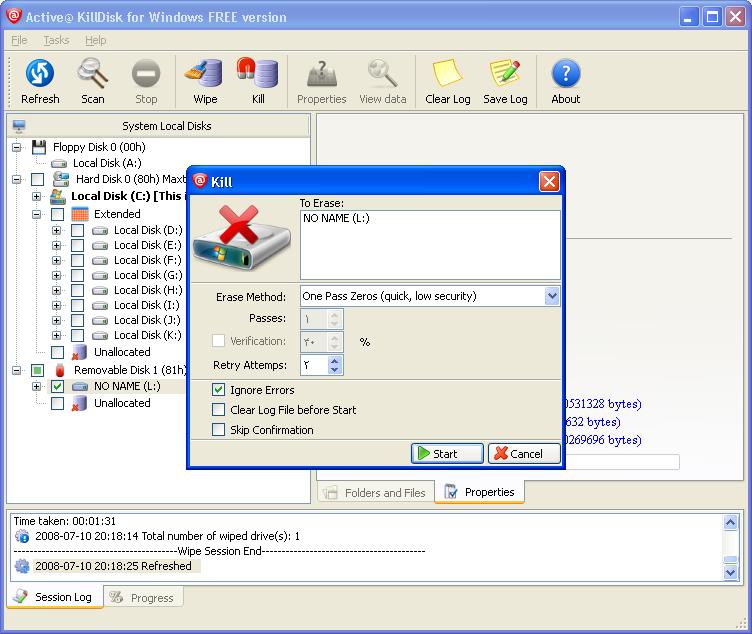Screen dimensions: 752x634
Task: Select the Local Disk (G:) tree item
Action: point(148,275)
